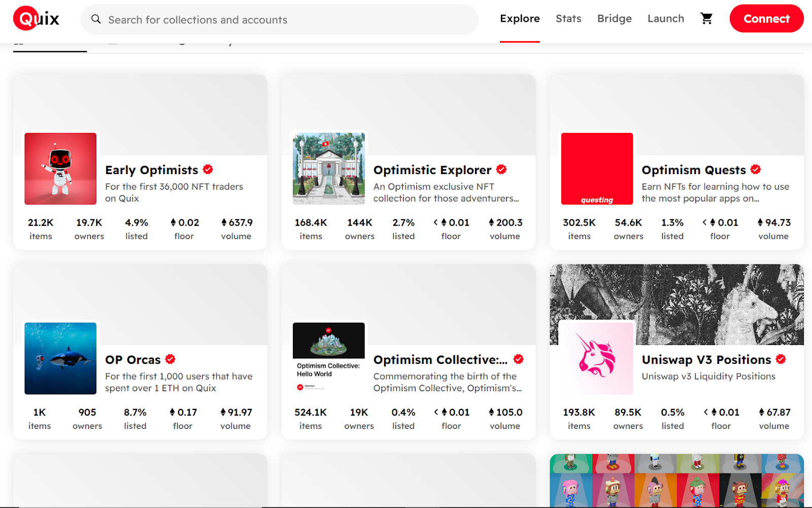Focus the collections and accounts search field
This screenshot has height=508, width=812.
[280, 20]
